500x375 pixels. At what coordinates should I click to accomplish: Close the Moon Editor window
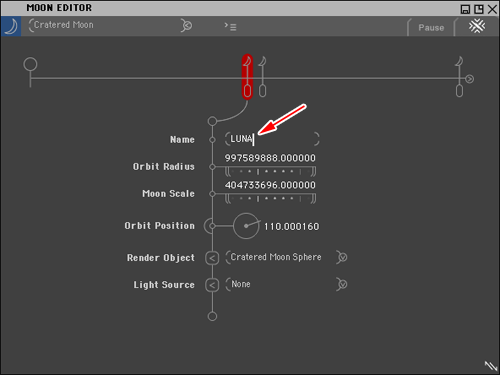[492, 9]
